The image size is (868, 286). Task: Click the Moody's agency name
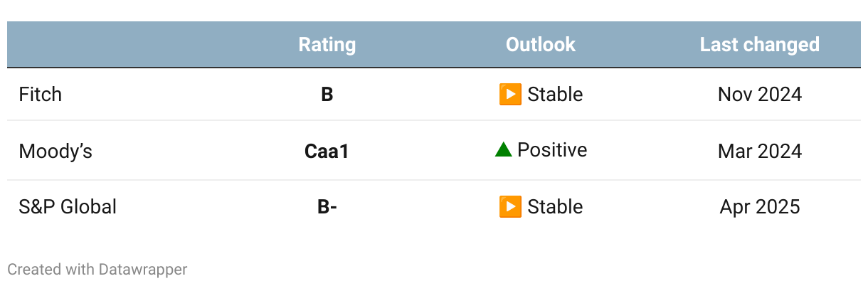[55, 151]
